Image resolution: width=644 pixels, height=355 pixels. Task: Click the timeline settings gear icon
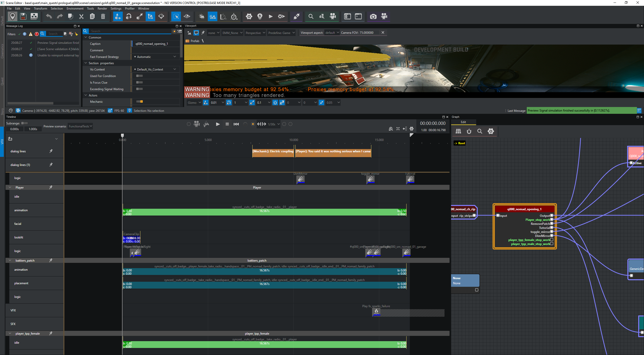click(x=412, y=129)
